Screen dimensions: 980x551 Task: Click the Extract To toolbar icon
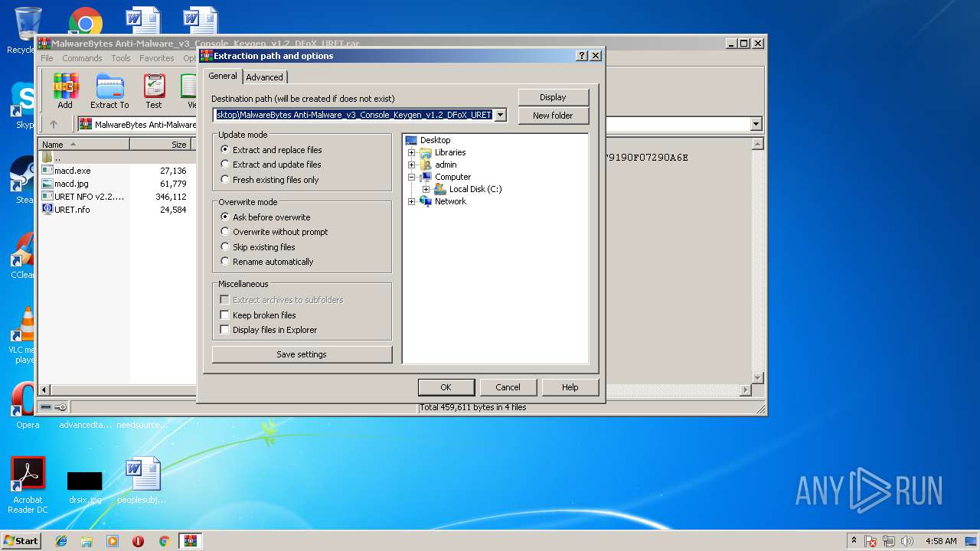109,91
